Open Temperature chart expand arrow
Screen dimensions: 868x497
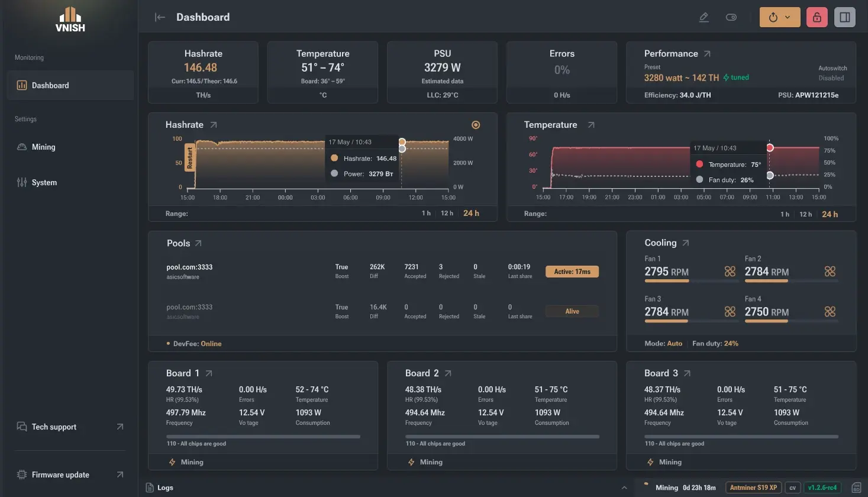point(591,125)
